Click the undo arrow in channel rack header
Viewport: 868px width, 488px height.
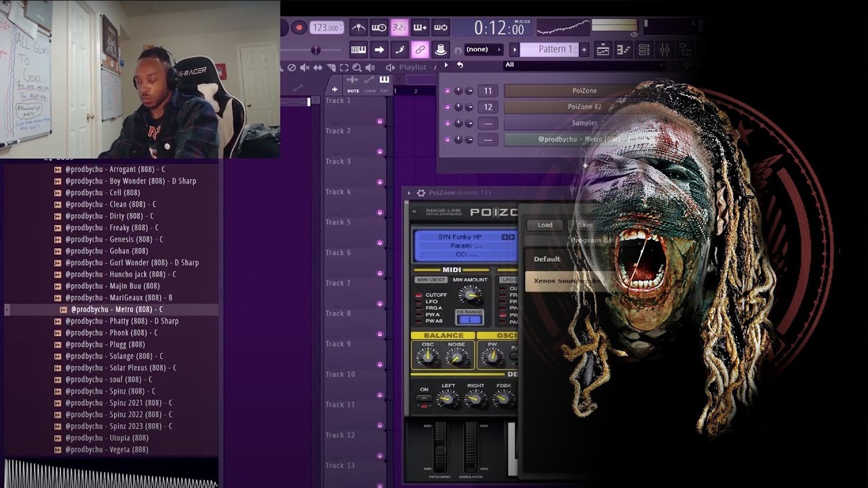(460, 65)
